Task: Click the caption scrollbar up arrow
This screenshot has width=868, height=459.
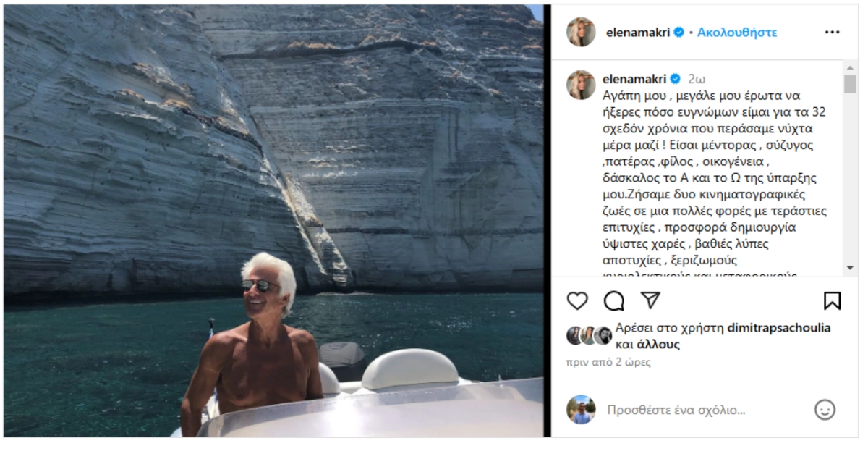Action: click(x=850, y=67)
